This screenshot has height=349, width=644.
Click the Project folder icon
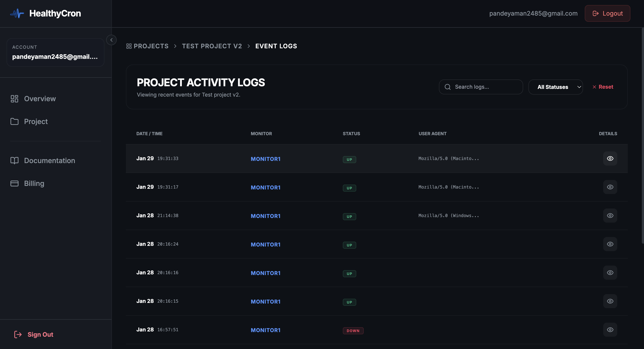tap(14, 121)
